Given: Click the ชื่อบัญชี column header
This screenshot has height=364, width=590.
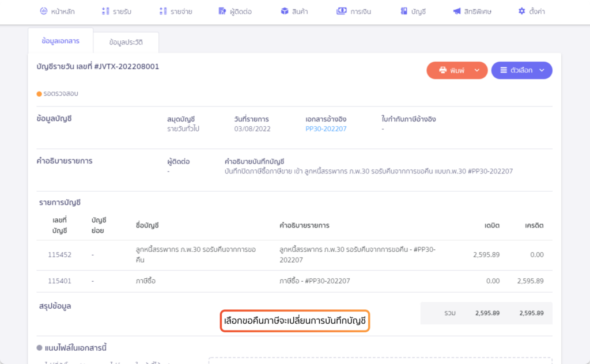Looking at the screenshot, I should click(x=147, y=226).
